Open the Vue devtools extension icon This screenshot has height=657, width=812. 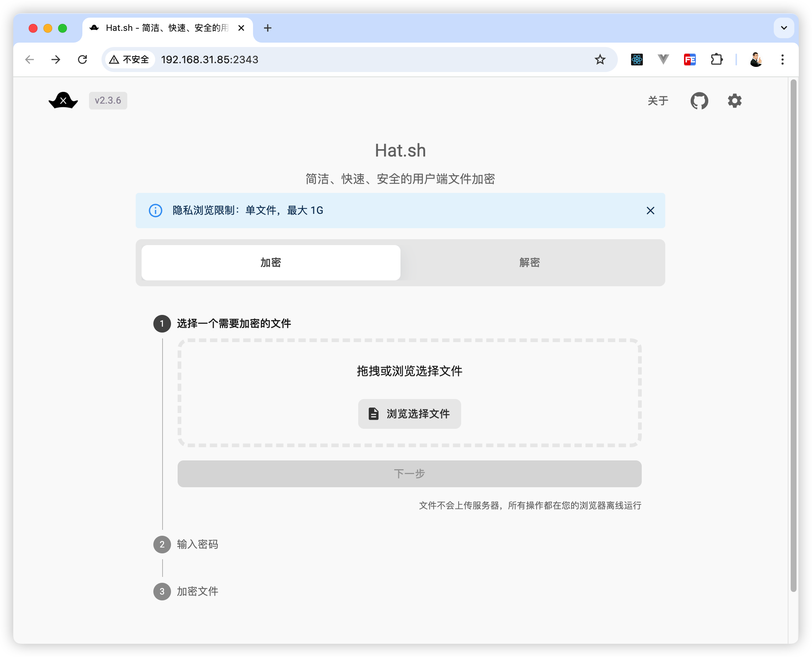(663, 60)
